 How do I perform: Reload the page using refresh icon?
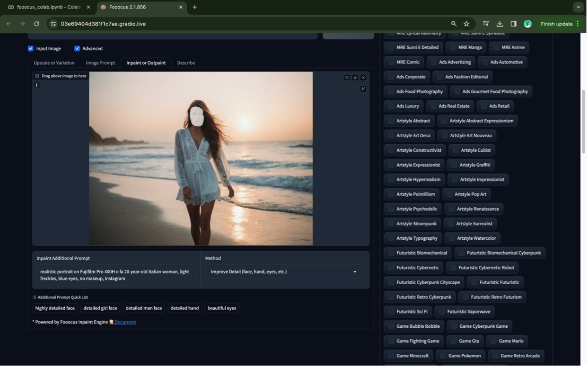coord(36,24)
